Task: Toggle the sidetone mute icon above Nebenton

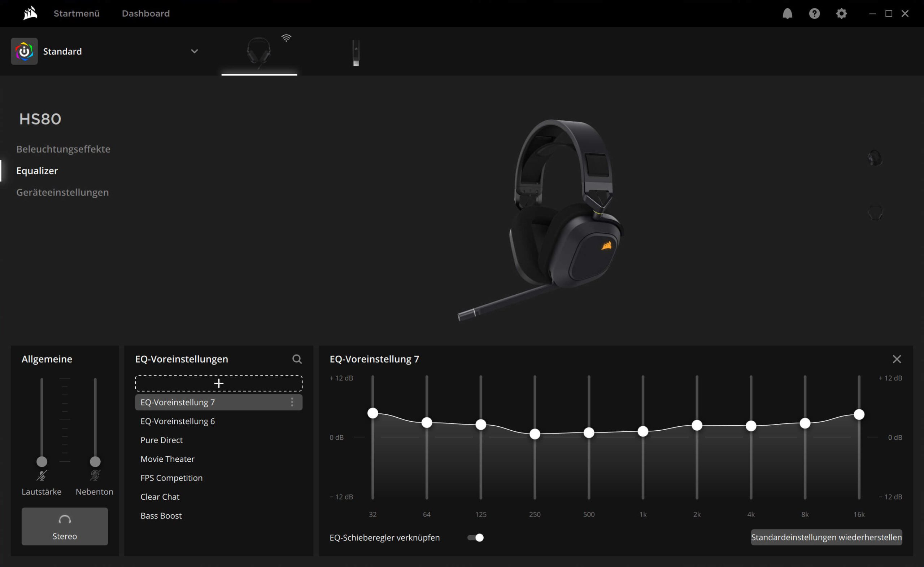Action: 95,475
